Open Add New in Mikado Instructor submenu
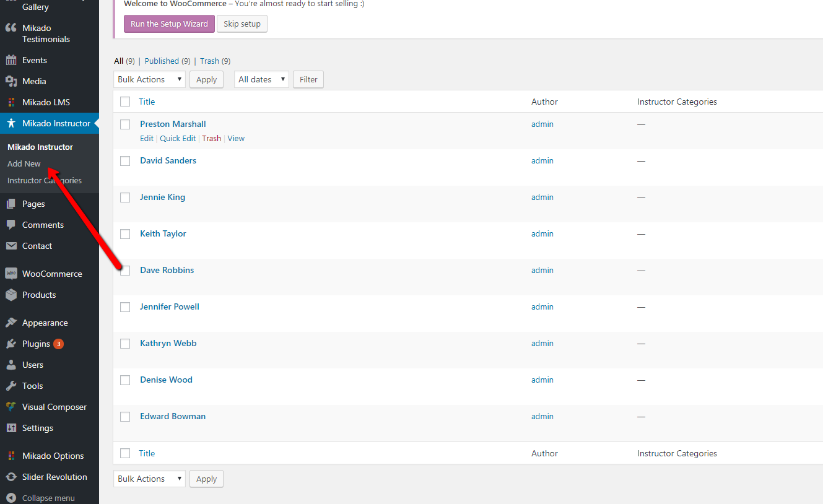This screenshot has height=504, width=823. 24,163
